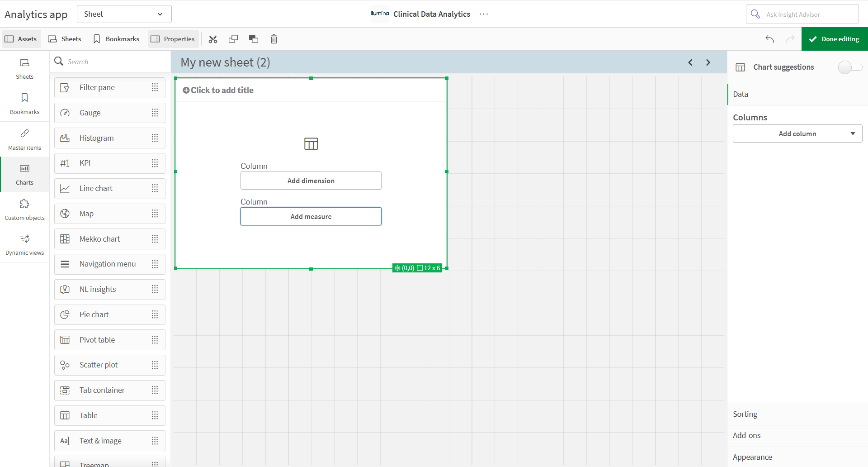868x467 pixels.
Task: Select the Mekko chart item
Action: point(110,239)
